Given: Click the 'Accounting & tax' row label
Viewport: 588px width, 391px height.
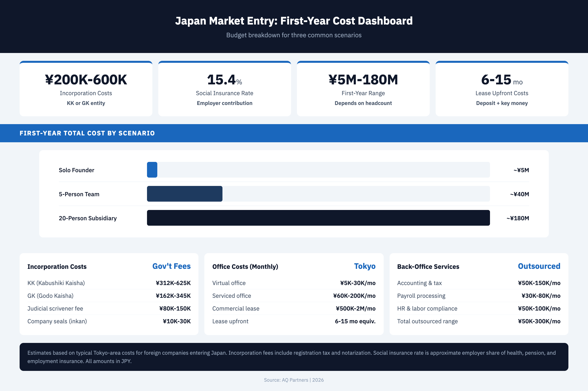Looking at the screenshot, I should (419, 283).
